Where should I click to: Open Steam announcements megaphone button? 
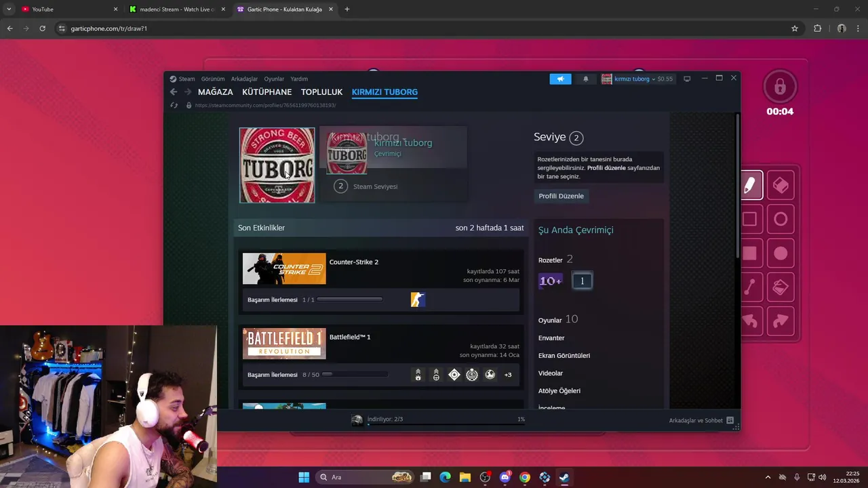[560, 79]
